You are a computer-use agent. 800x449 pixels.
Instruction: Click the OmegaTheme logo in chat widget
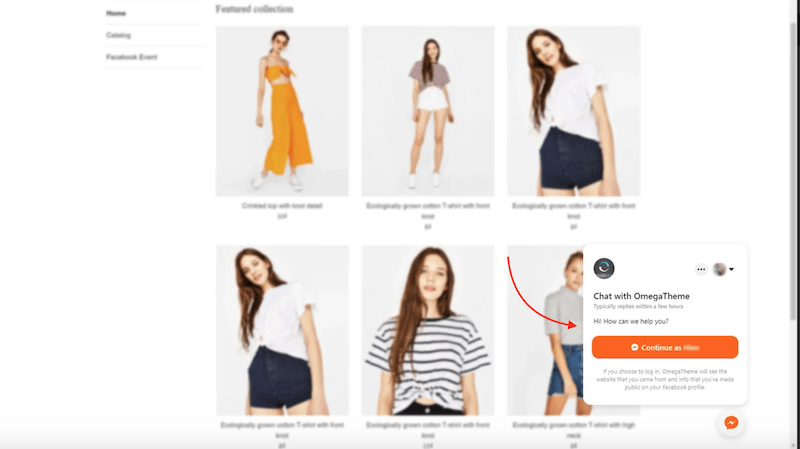pyautogui.click(x=604, y=268)
